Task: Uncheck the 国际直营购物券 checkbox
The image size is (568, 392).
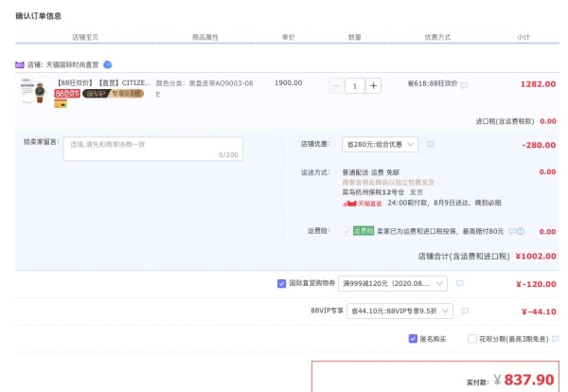Action: tap(281, 283)
